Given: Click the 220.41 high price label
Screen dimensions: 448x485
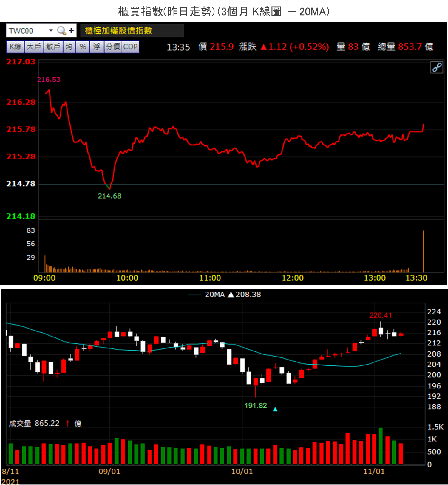Looking at the screenshot, I should tap(380, 315).
